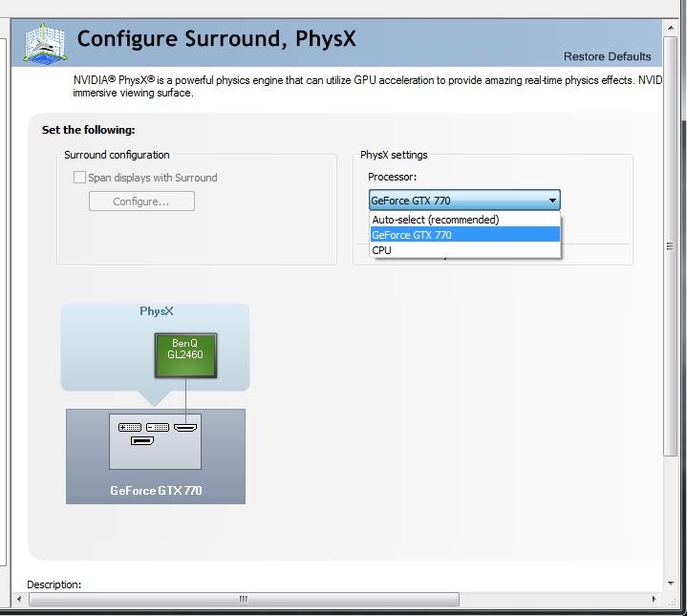Open the PhysX Processor dropdown
This screenshot has height=616, width=687.
[464, 200]
